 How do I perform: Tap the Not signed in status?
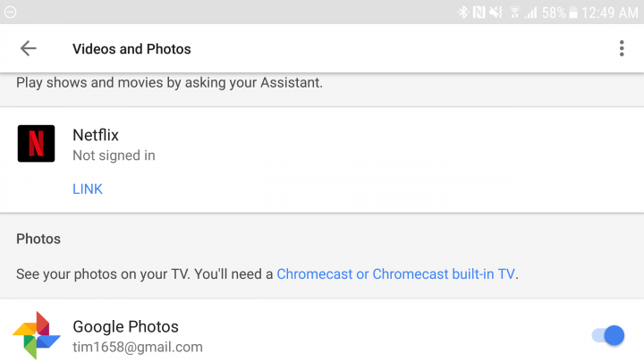114,156
